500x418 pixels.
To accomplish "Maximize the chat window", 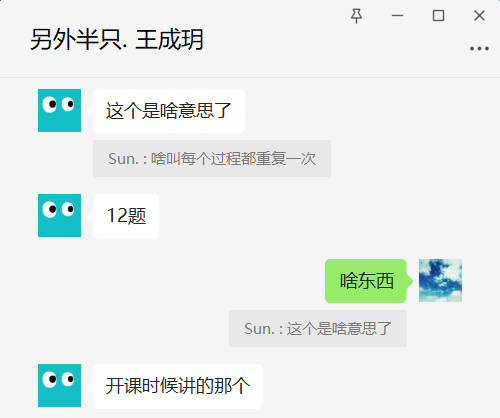I will tap(438, 16).
